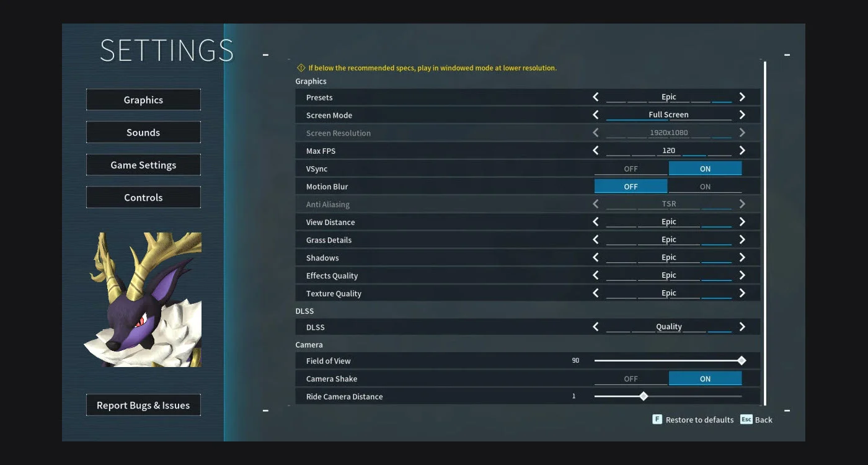Change DLSS mode with right arrow
This screenshot has height=465, width=868.
pos(742,327)
